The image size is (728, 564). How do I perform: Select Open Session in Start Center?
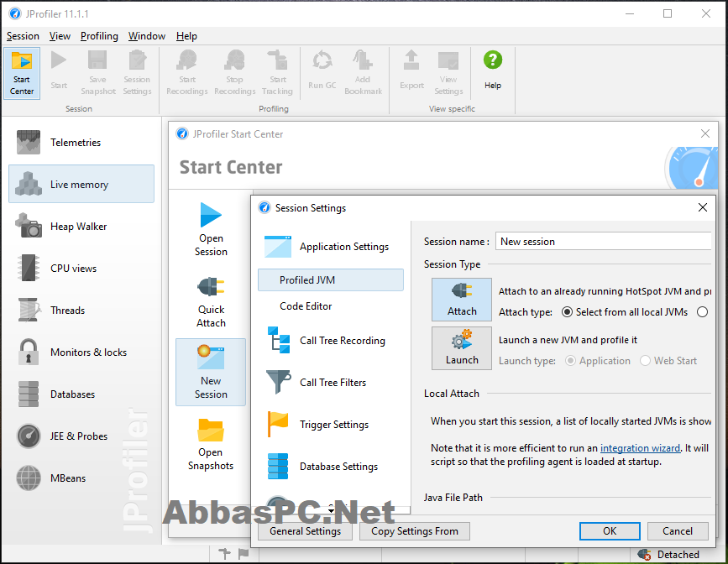(x=211, y=229)
